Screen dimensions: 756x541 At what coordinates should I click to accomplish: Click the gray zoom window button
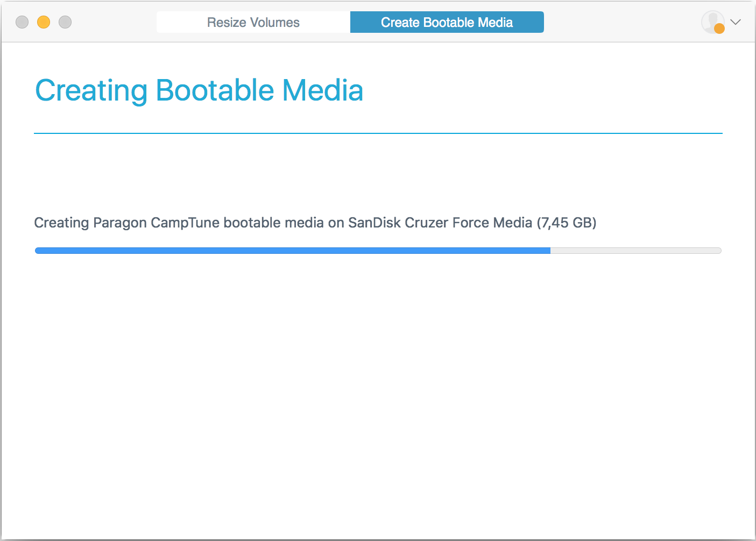65,22
